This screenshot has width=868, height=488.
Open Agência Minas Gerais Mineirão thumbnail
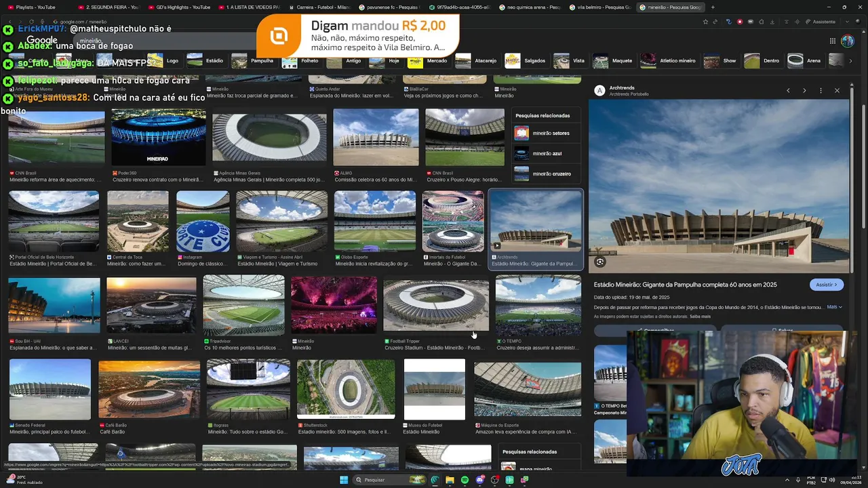click(269, 138)
